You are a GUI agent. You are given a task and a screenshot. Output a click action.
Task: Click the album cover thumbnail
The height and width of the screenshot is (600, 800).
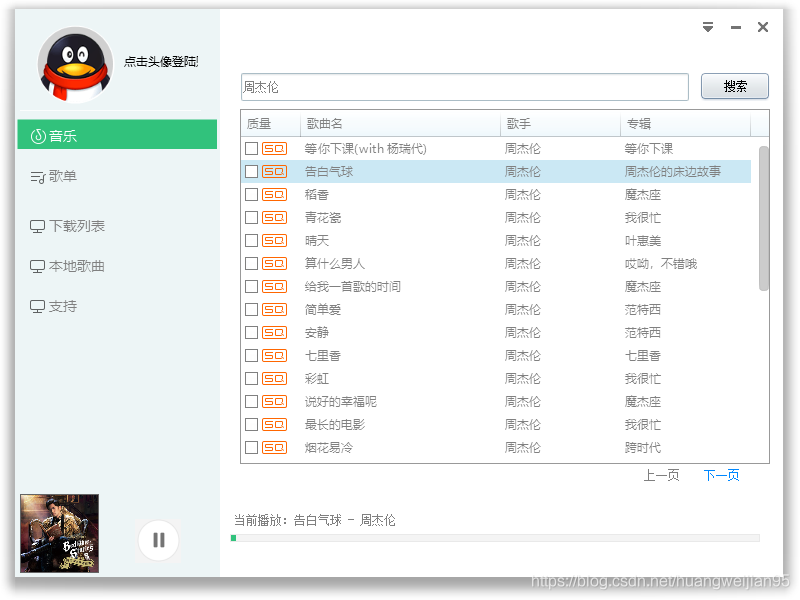pyautogui.click(x=60, y=533)
